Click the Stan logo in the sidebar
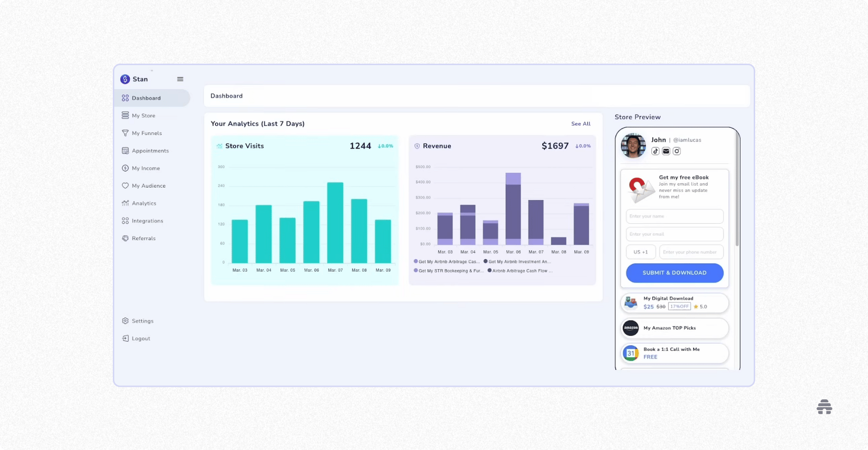Screen dimensions: 868x450 coord(124,79)
